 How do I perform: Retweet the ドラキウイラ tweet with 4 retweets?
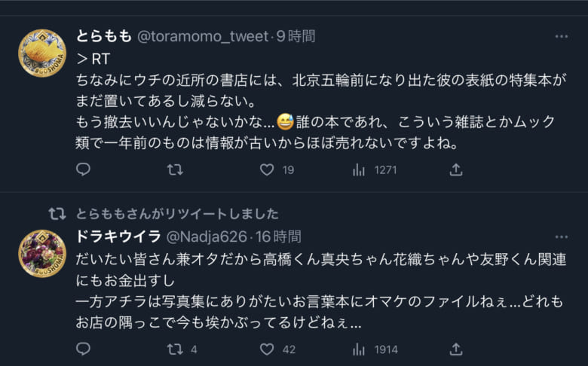(x=175, y=349)
